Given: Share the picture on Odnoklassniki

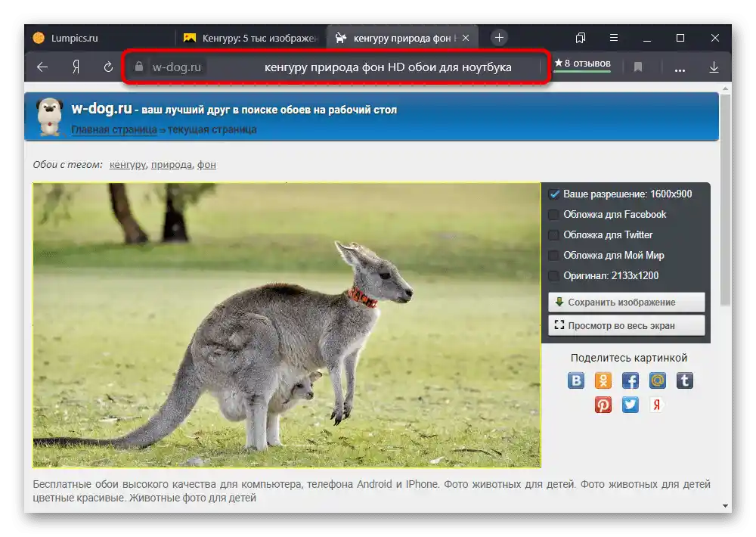Looking at the screenshot, I should pyautogui.click(x=603, y=380).
